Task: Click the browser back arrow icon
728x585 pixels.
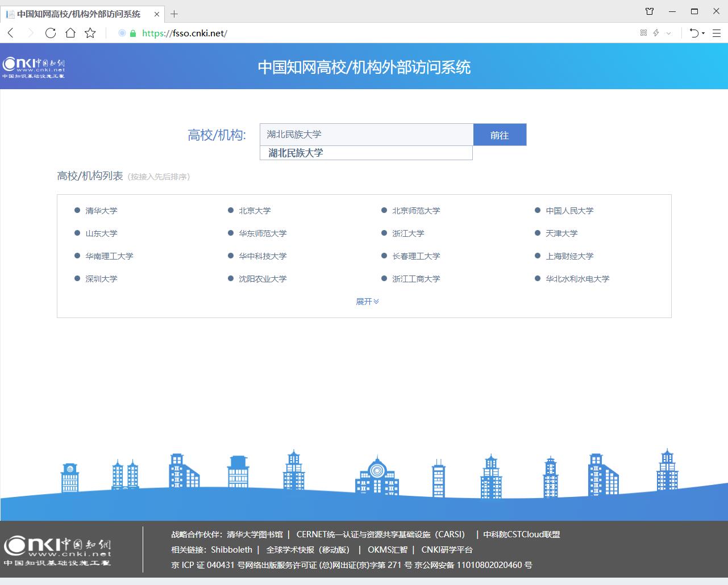Action: click(10, 33)
